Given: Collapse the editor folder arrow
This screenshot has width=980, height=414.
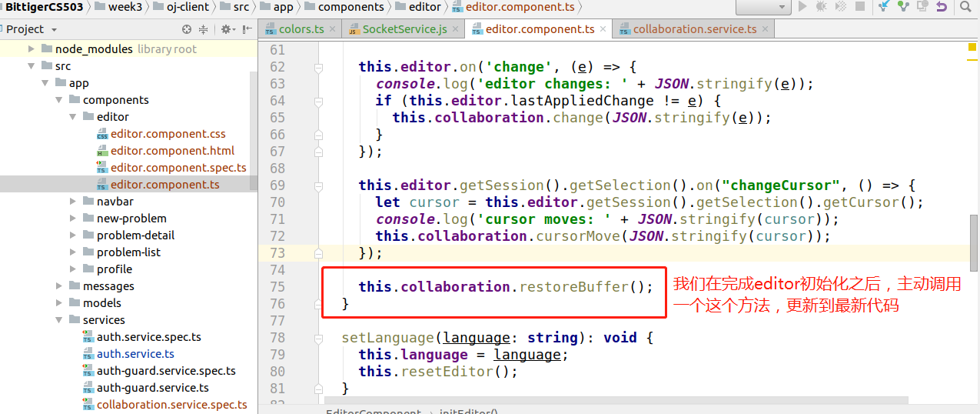Looking at the screenshot, I should (73, 117).
